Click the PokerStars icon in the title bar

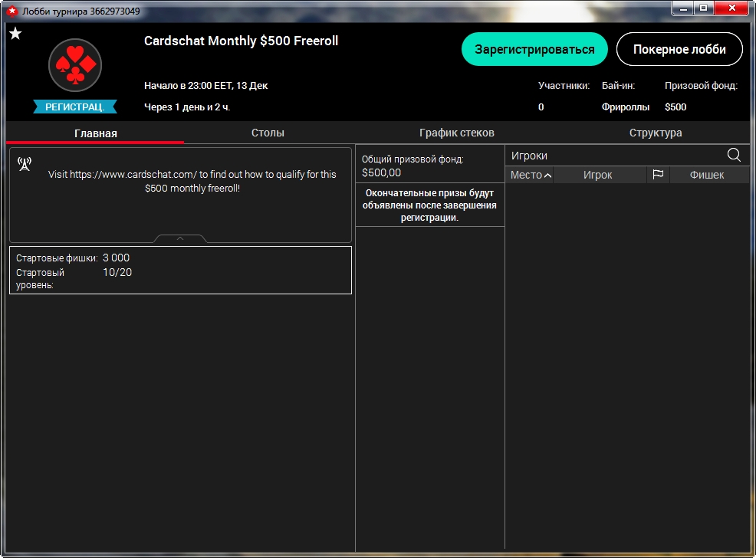point(12,11)
